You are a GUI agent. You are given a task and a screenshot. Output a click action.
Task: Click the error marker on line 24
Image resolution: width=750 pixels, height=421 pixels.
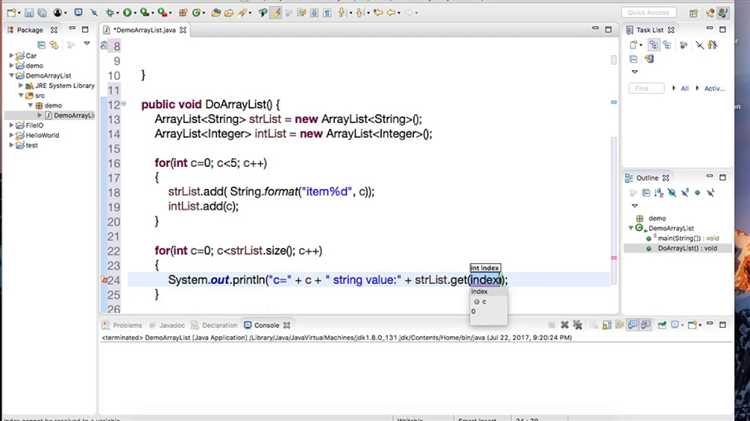tap(104, 280)
